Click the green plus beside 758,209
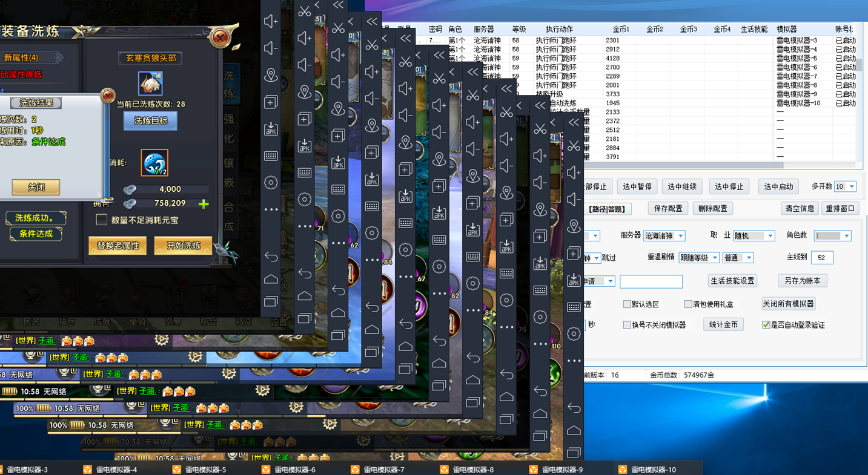The width and height of the screenshot is (868, 475). (x=204, y=204)
